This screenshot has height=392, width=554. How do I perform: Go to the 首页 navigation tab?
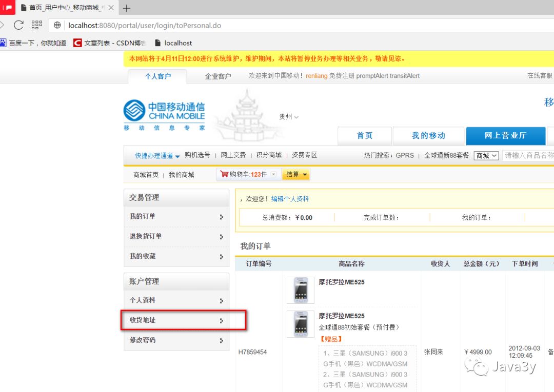point(365,136)
